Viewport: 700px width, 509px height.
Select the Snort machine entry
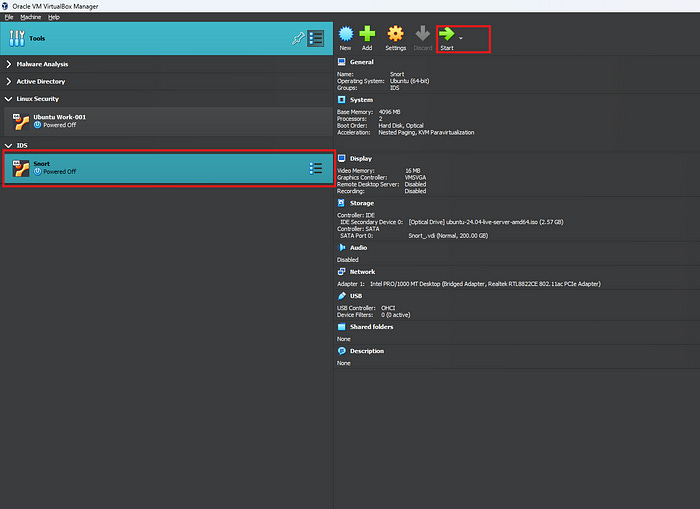tap(168, 168)
